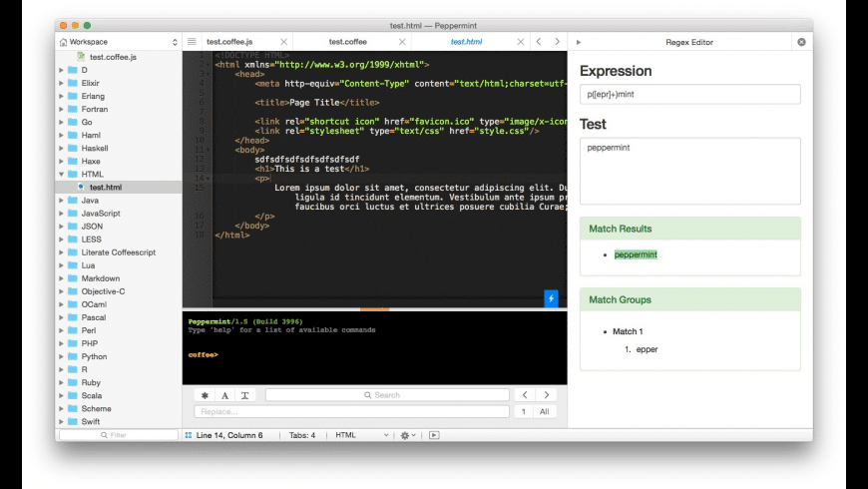Switch to the test.coffee tab
Image resolution: width=868 pixels, height=489 pixels.
pyautogui.click(x=347, y=42)
